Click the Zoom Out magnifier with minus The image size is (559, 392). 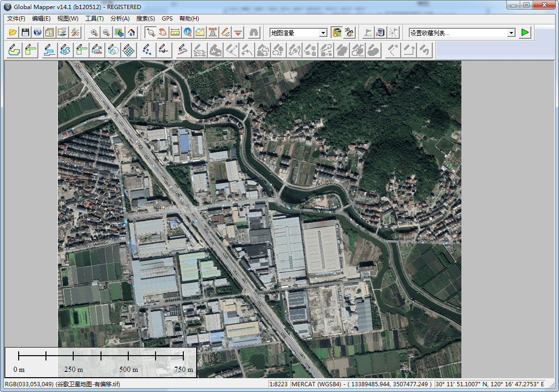106,33
